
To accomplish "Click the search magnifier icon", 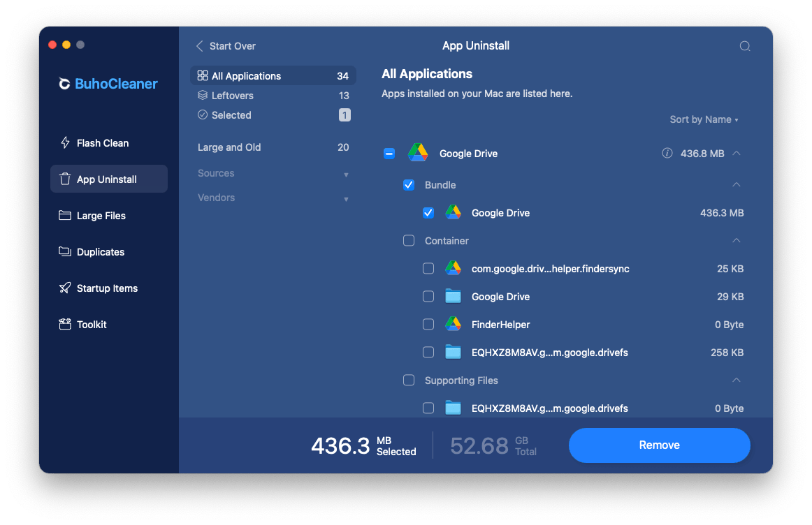I will (744, 45).
